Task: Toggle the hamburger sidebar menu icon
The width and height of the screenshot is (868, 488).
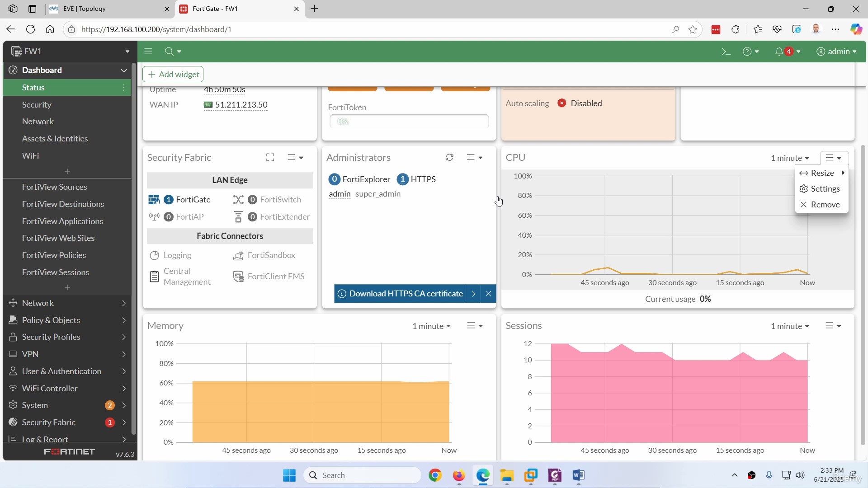Action: pyautogui.click(x=148, y=52)
